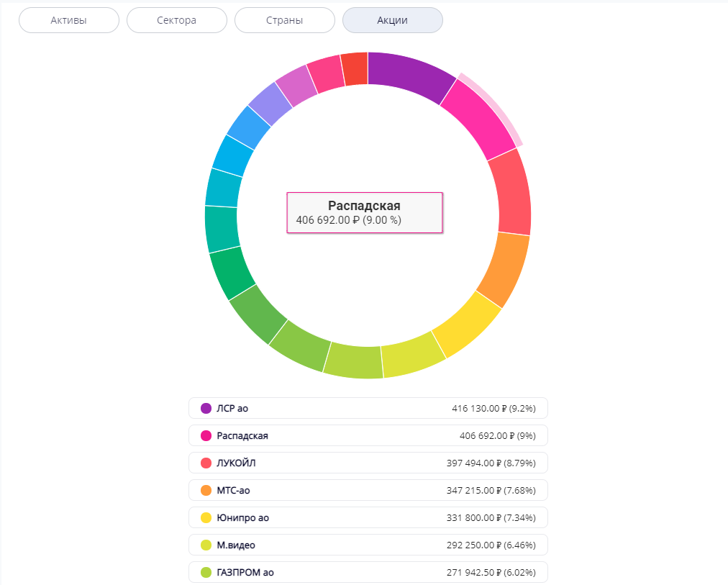
Task: Click the Распадская label in the legend
Action: tap(242, 435)
